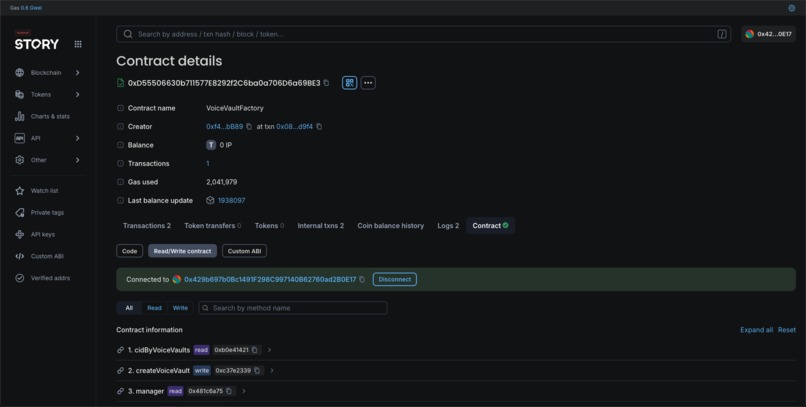Open connected address 0x429b697b0Bc... link

coord(270,280)
